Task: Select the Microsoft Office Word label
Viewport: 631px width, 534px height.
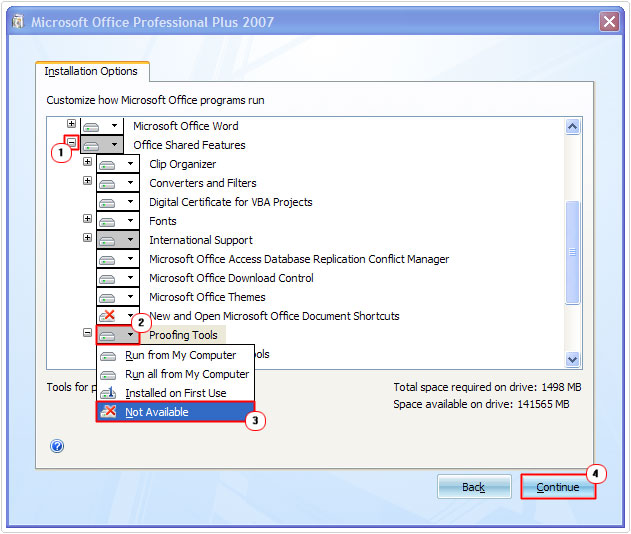Action: click(x=186, y=126)
